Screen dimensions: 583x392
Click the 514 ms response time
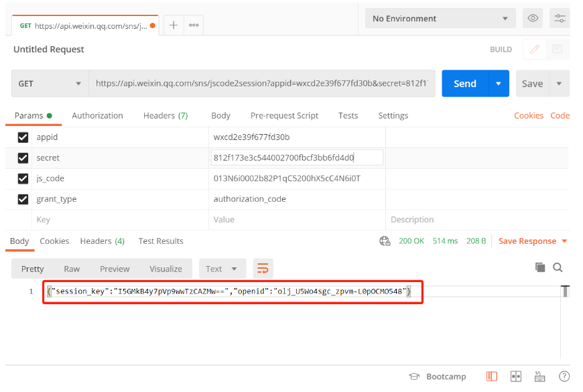pos(445,241)
